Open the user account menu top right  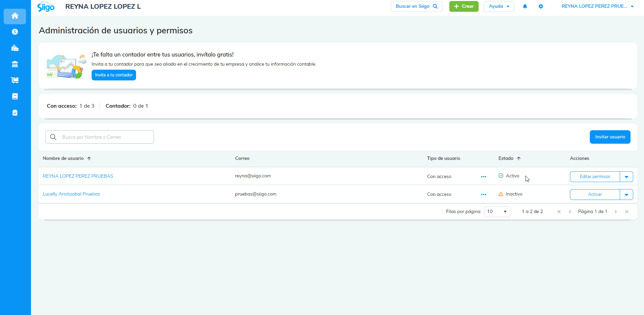[x=597, y=6]
